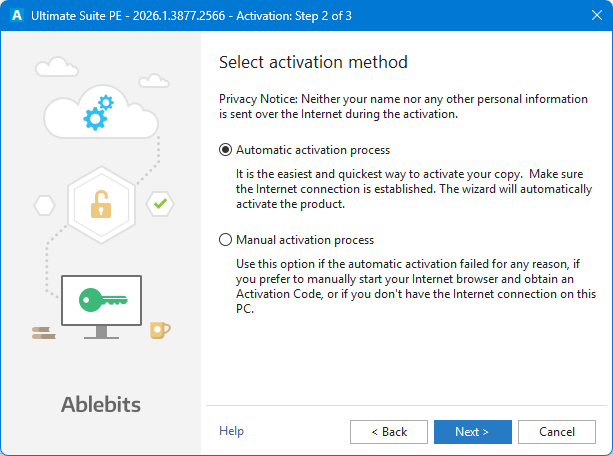Go back with the Back button
The image size is (613, 456).
(x=389, y=432)
